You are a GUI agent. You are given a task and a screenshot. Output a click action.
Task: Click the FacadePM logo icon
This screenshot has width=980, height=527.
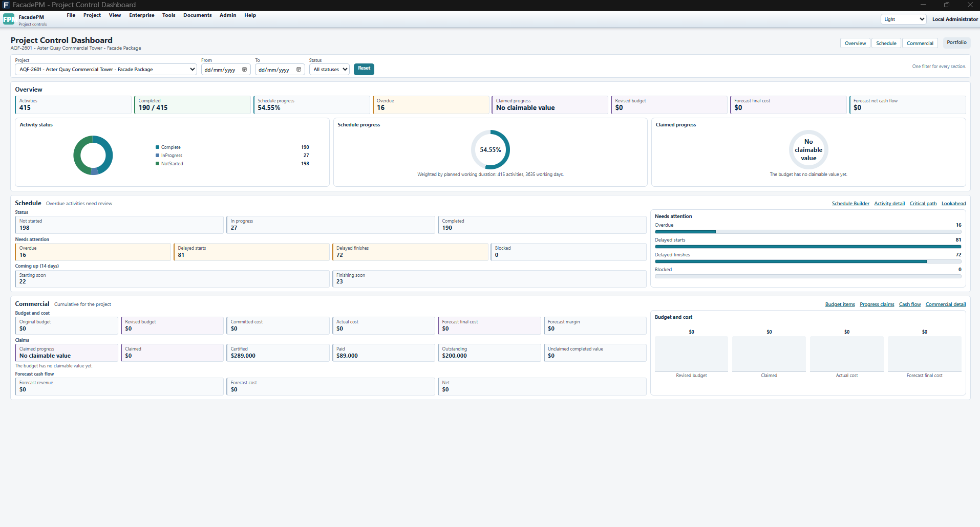click(9, 19)
